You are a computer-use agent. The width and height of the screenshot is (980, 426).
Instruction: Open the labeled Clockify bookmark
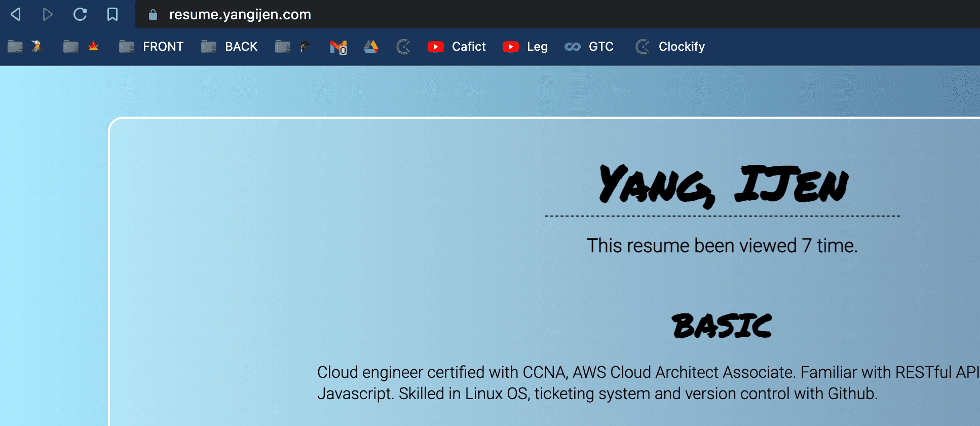[670, 47]
